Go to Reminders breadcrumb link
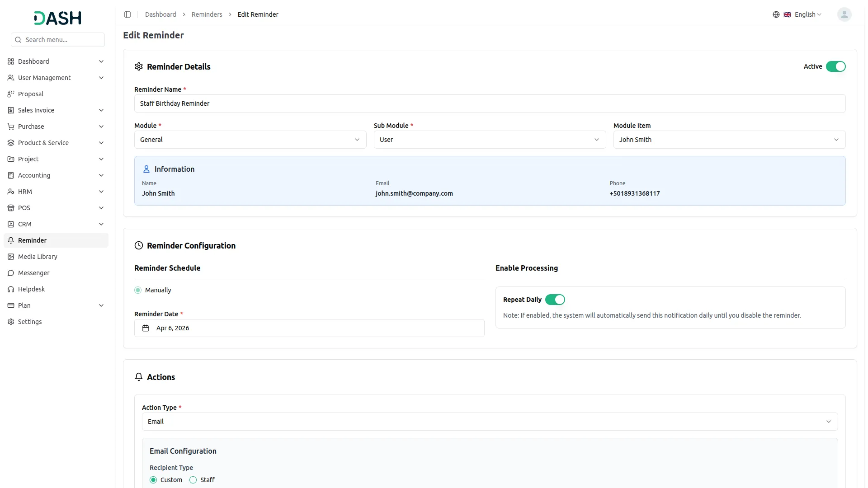The width and height of the screenshot is (868, 488). 207,14
